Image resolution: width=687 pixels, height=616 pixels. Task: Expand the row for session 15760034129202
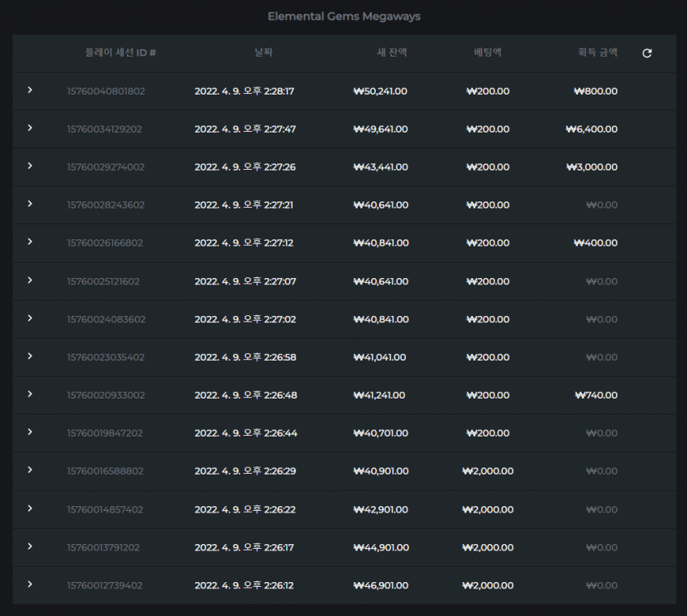[30, 128]
